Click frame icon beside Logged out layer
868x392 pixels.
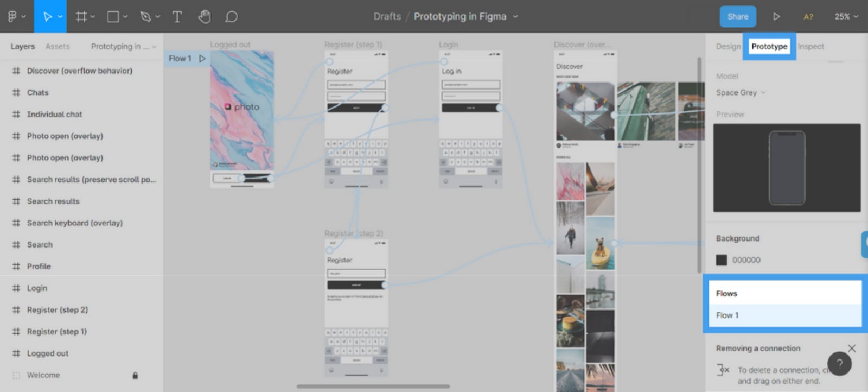16,353
